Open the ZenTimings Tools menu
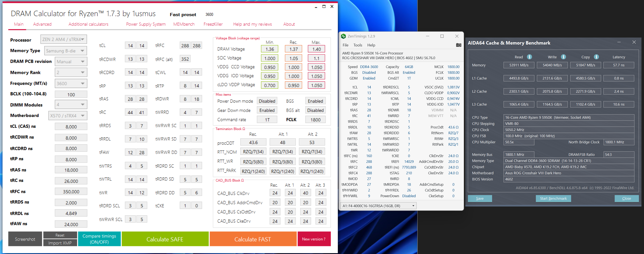 click(x=358, y=45)
